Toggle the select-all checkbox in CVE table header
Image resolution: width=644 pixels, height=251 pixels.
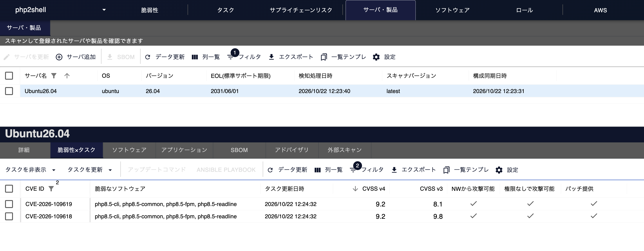(9, 188)
